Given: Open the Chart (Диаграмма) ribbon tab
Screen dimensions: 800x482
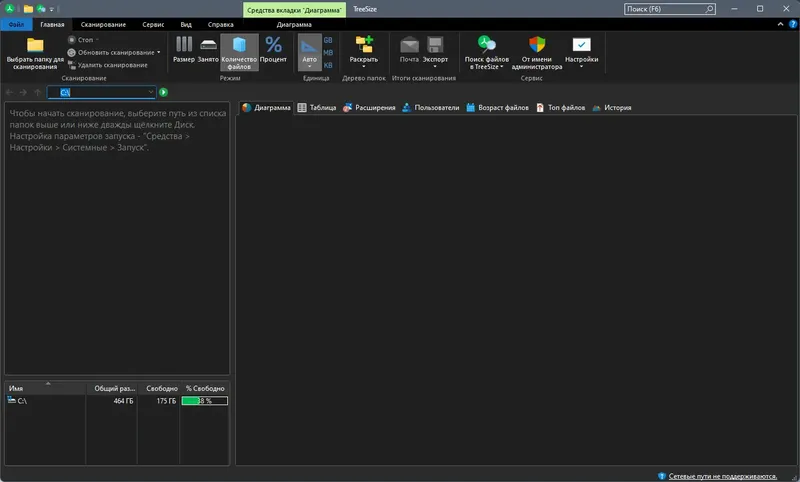Looking at the screenshot, I should 294,24.
